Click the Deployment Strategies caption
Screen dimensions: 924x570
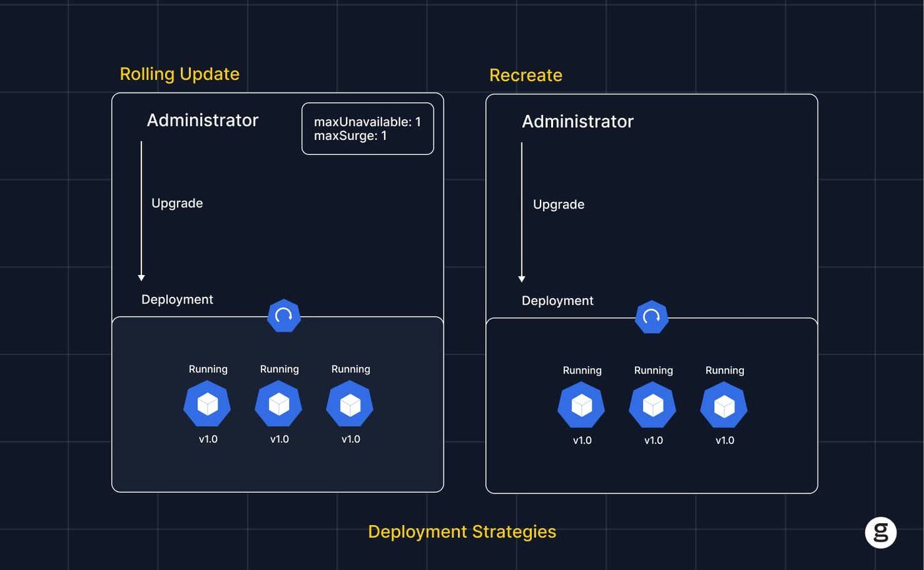click(462, 532)
